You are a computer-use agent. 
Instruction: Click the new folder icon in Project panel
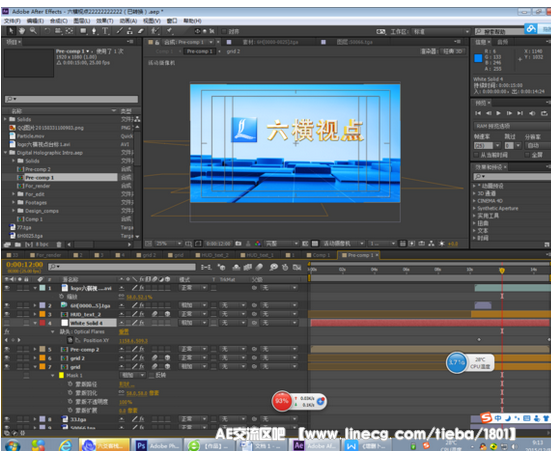pos(18,244)
